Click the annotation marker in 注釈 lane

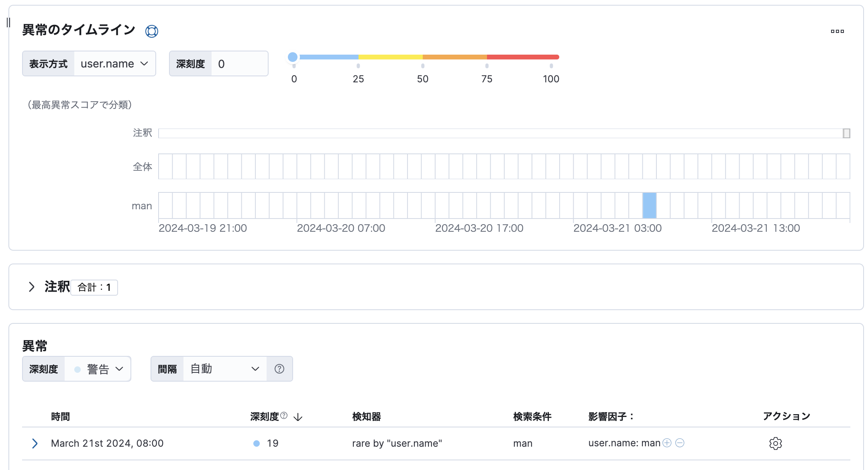click(846, 133)
